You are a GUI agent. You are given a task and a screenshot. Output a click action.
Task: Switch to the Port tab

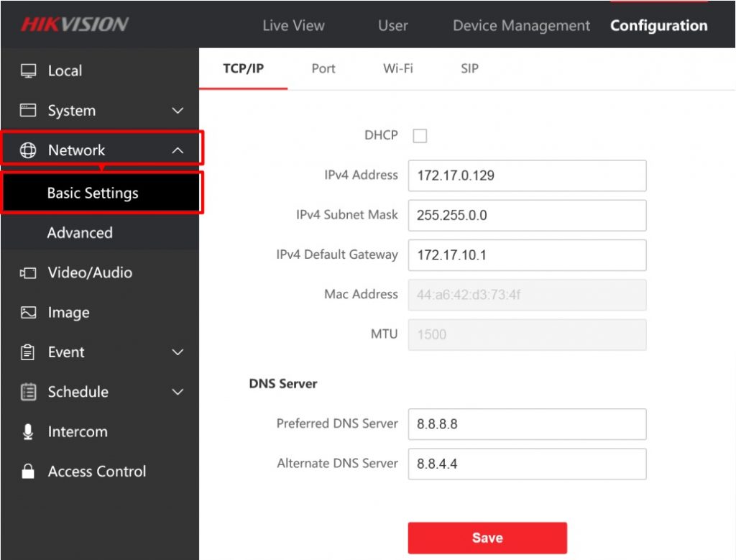[x=323, y=68]
